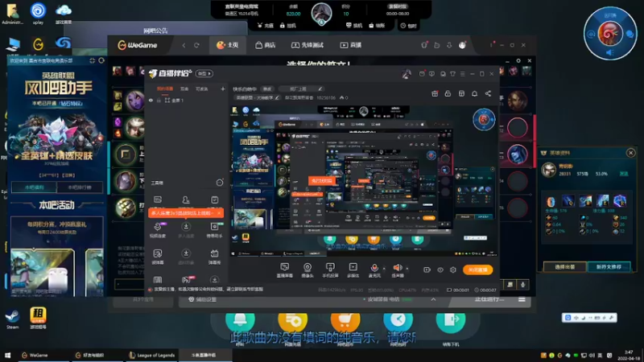Image resolution: width=644 pixels, height=362 pixels.
Task: Switch to WeGame's 先锋测试 tab
Action: 308,45
